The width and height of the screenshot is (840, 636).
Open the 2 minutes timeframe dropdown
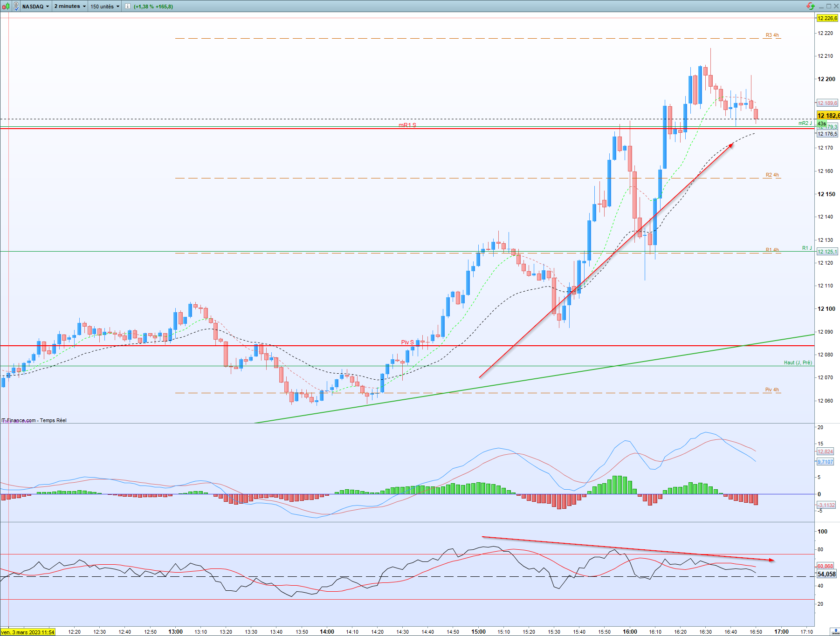(x=70, y=7)
